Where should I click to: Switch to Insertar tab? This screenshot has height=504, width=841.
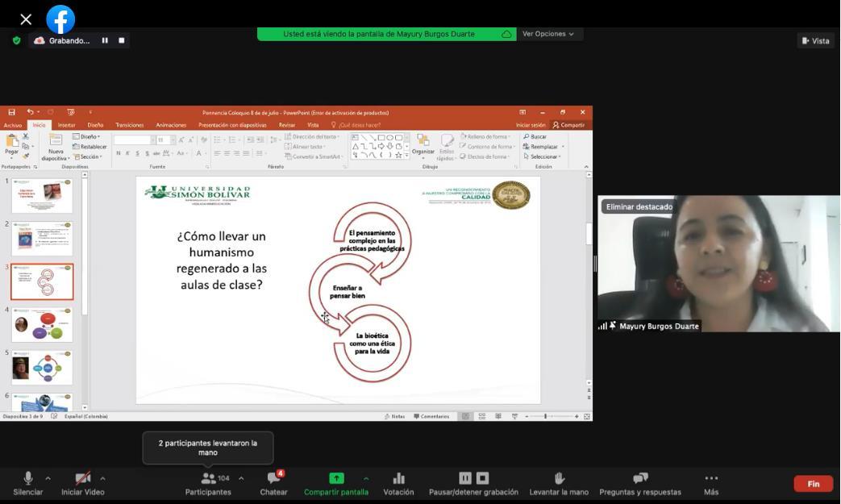click(x=66, y=125)
